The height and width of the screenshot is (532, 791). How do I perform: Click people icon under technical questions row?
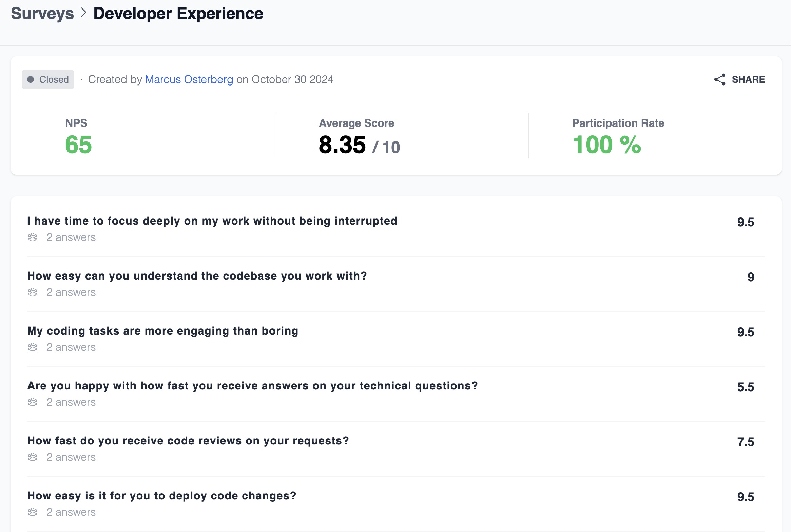pyautogui.click(x=33, y=402)
